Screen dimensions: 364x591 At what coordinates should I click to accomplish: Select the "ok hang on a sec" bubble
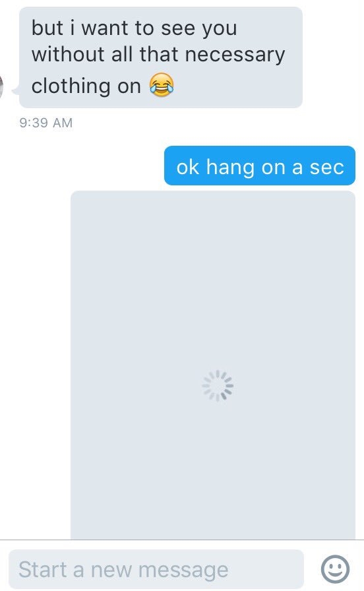(x=260, y=166)
